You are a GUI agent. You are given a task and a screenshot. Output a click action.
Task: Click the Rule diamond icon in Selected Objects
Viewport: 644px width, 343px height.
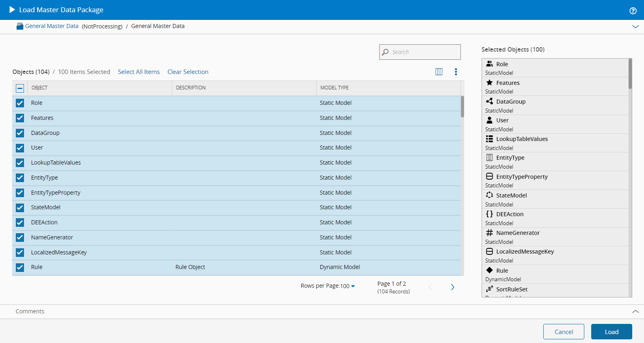(489, 270)
